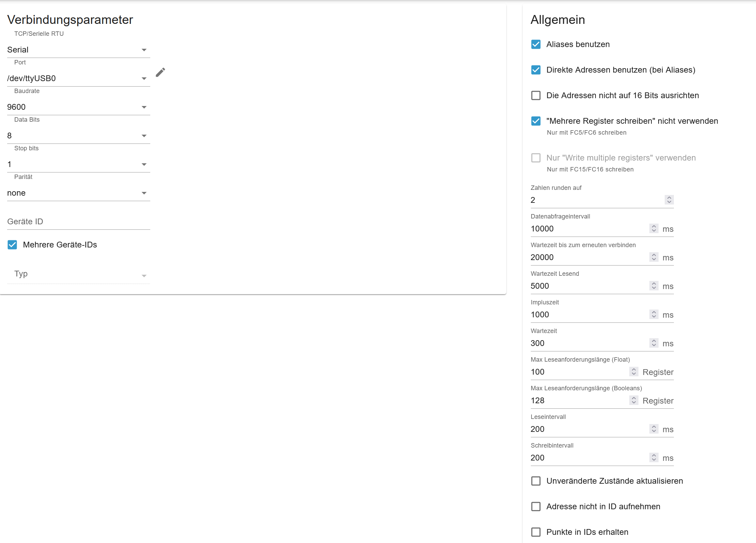Click Max Leseanforderungslänge (Float) spinner

click(633, 372)
